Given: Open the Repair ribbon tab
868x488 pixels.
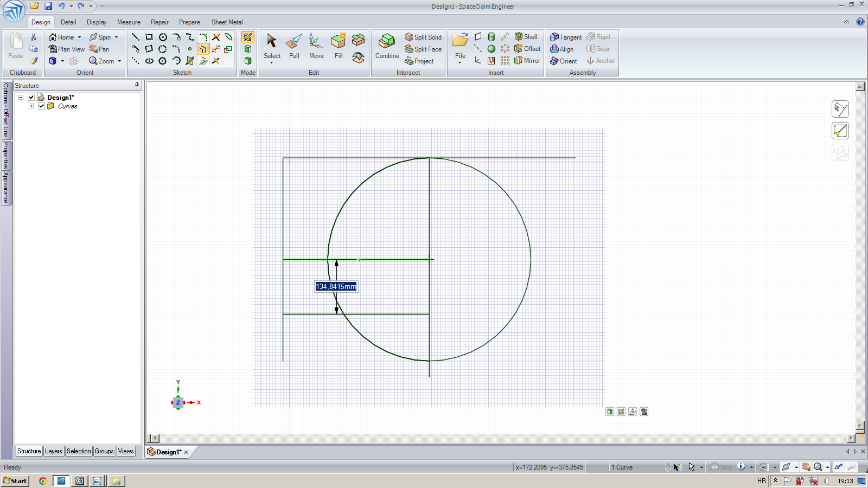Looking at the screenshot, I should point(159,22).
